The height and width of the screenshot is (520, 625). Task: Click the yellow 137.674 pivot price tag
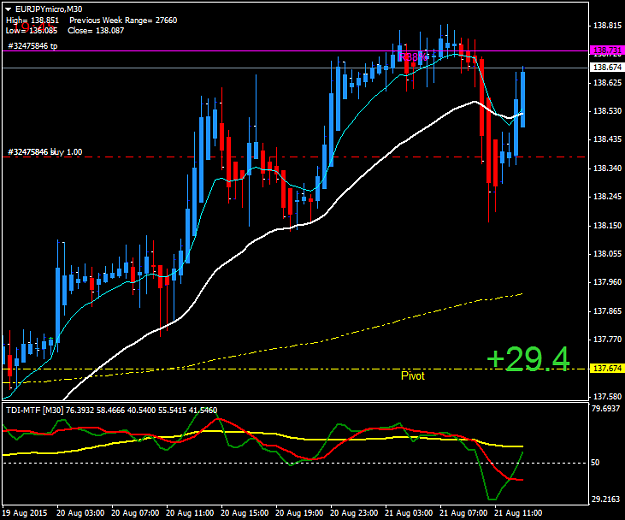(x=607, y=368)
